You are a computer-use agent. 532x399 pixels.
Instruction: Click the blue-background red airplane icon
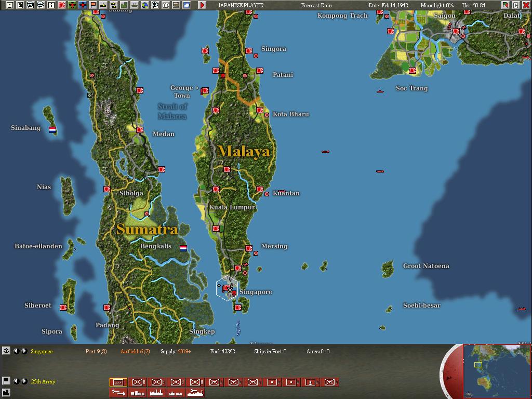click(83, 5)
